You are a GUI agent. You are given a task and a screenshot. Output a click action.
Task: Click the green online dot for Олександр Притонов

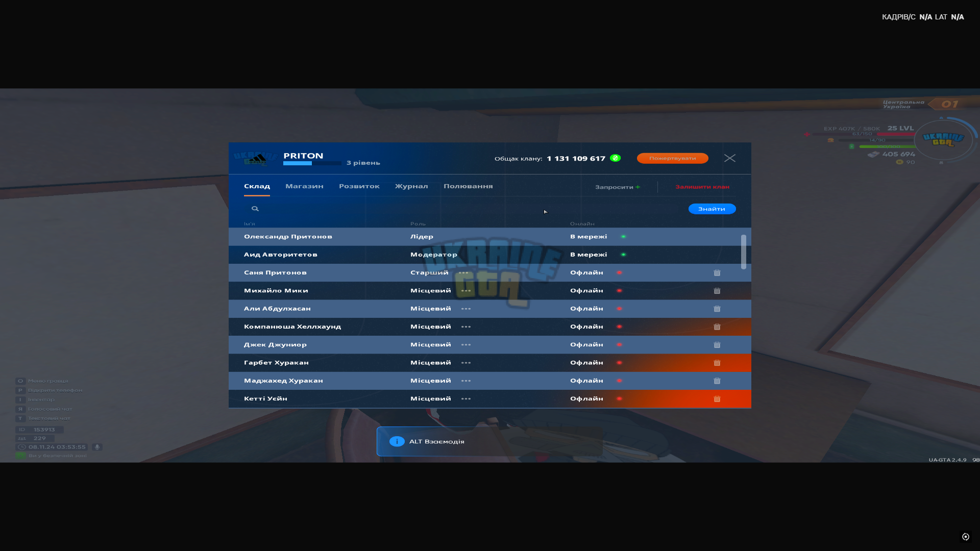click(x=623, y=237)
